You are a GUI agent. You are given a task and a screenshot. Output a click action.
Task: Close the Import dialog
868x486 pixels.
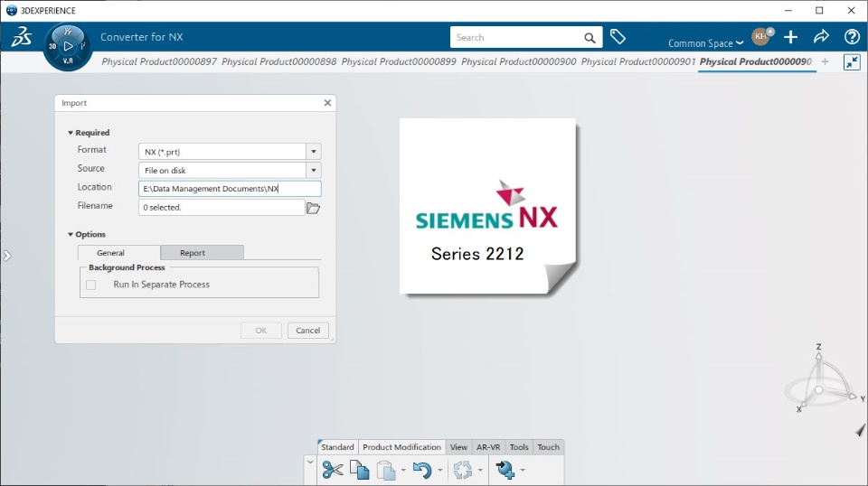[327, 103]
